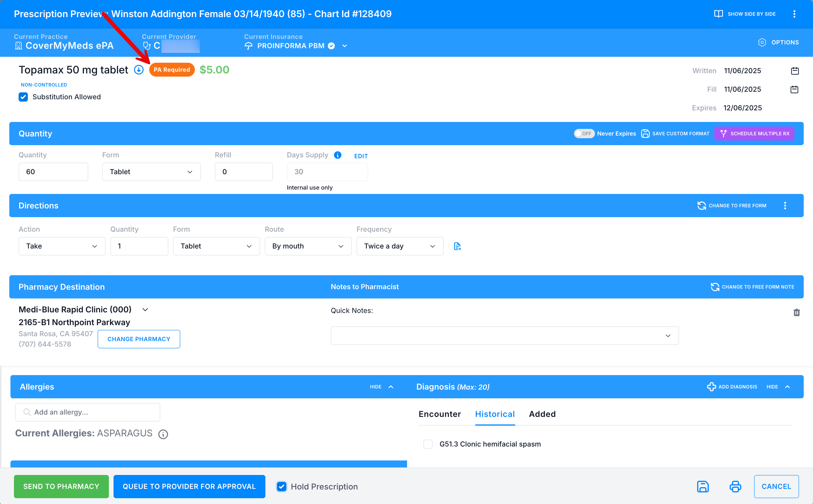
Task: Click the info icon beside the ASPARAGUS allergy
Action: (x=163, y=434)
